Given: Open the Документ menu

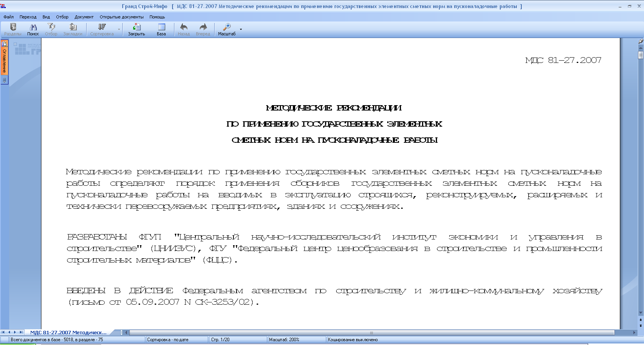Looking at the screenshot, I should [84, 17].
